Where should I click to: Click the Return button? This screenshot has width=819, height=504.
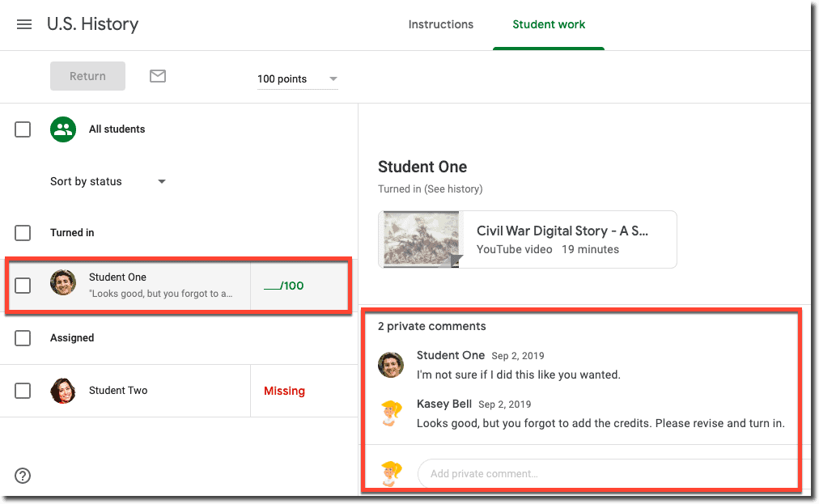pos(87,75)
